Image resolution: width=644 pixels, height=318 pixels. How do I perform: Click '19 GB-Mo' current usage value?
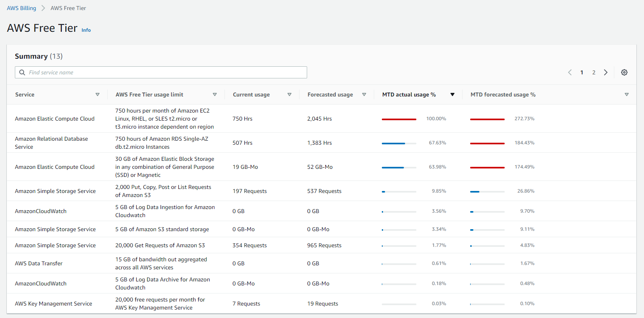[x=245, y=167]
